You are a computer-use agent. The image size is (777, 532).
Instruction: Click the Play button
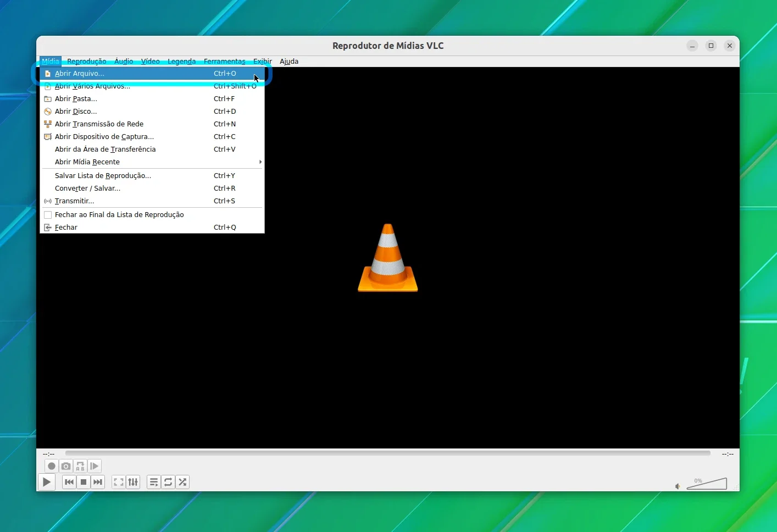pyautogui.click(x=47, y=482)
